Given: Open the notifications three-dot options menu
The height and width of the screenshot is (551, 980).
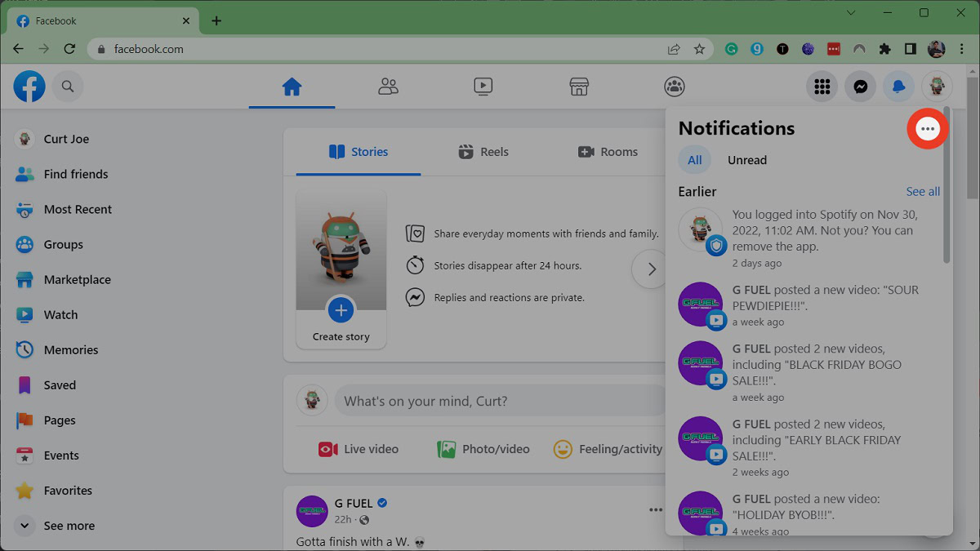Looking at the screenshot, I should 927,129.
